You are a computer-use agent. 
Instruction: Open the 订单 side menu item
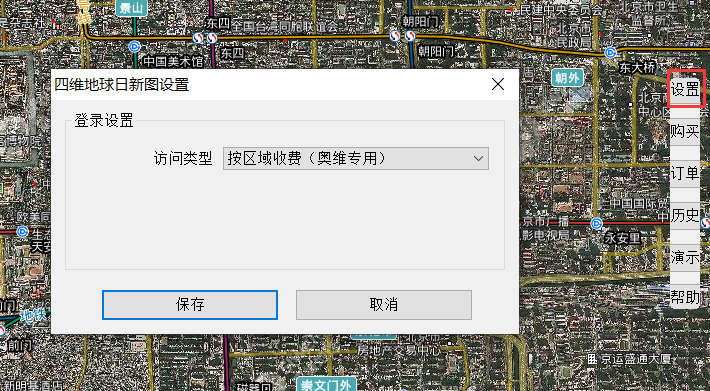pos(685,173)
